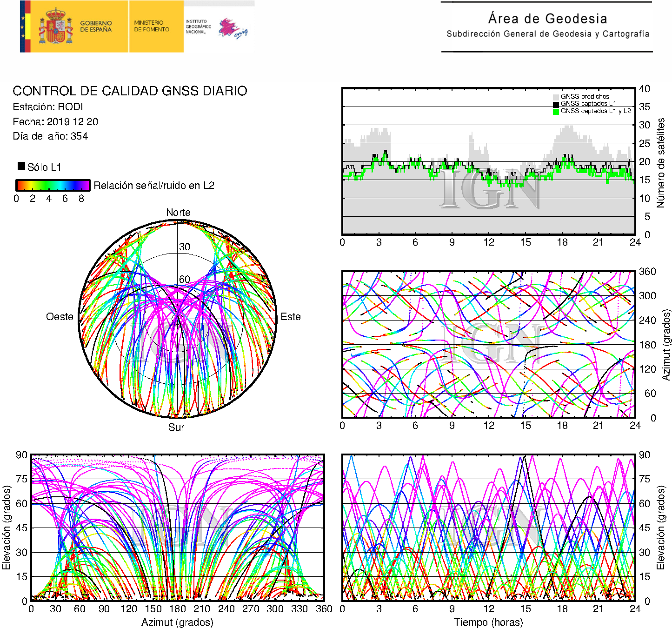
Task: Select the Estación: RODI text
Action: click(48, 107)
